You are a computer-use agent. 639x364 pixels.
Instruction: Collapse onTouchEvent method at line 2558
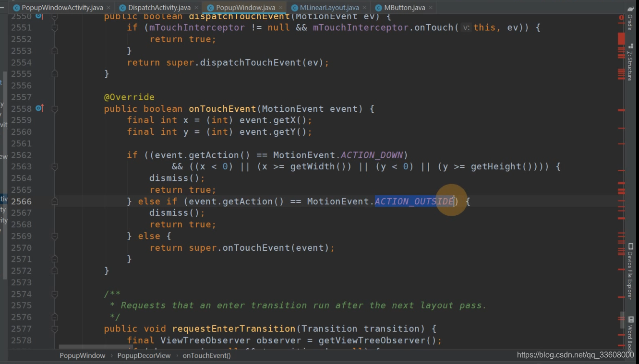[55, 109]
